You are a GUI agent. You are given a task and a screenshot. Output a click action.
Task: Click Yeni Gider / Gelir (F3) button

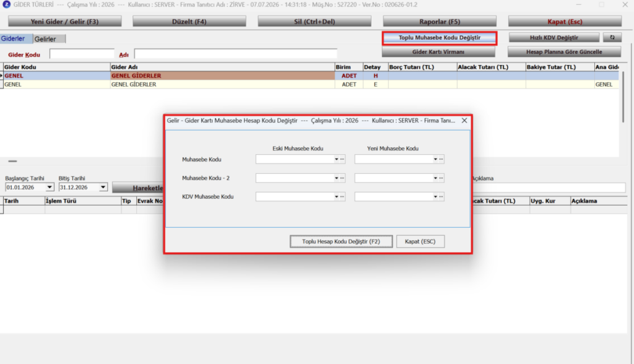tap(64, 22)
